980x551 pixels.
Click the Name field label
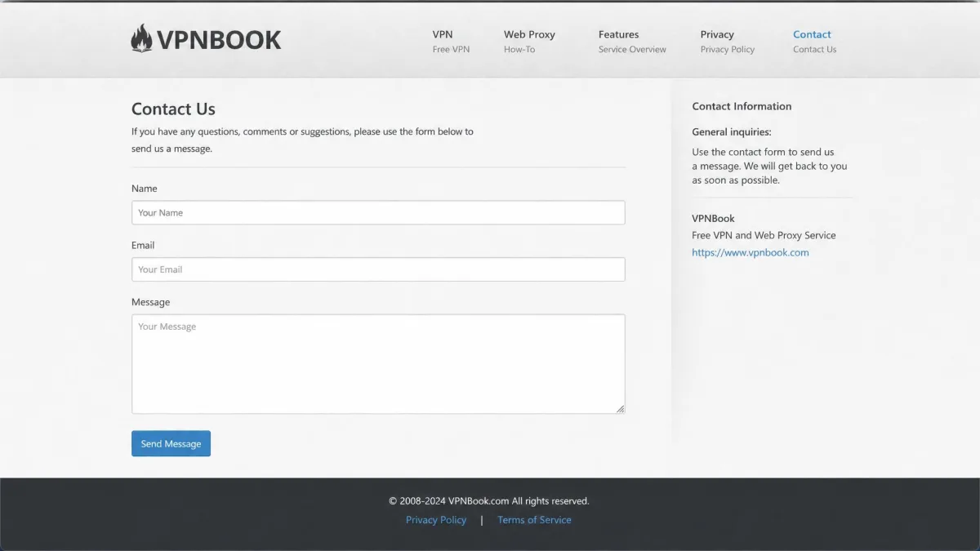point(145,189)
